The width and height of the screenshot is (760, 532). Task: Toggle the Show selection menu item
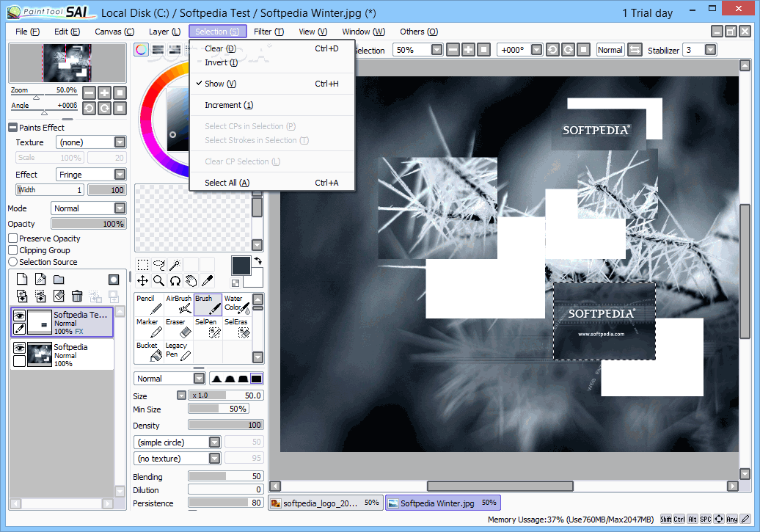(272, 84)
